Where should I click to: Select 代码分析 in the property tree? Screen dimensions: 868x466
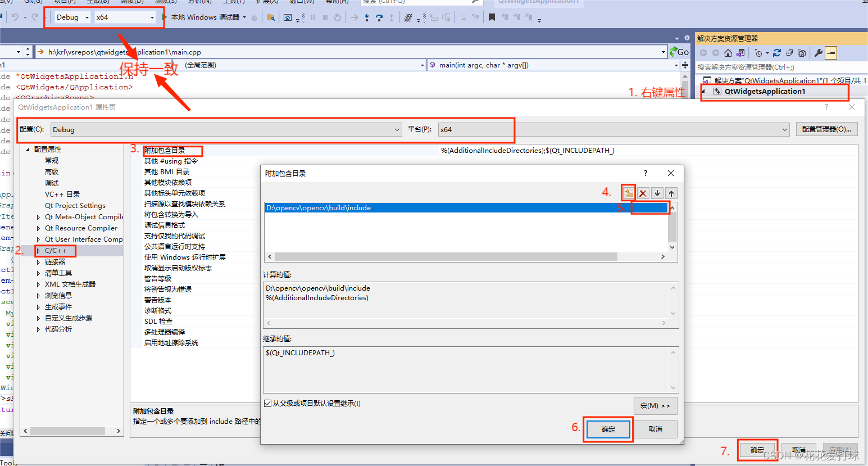pos(58,329)
